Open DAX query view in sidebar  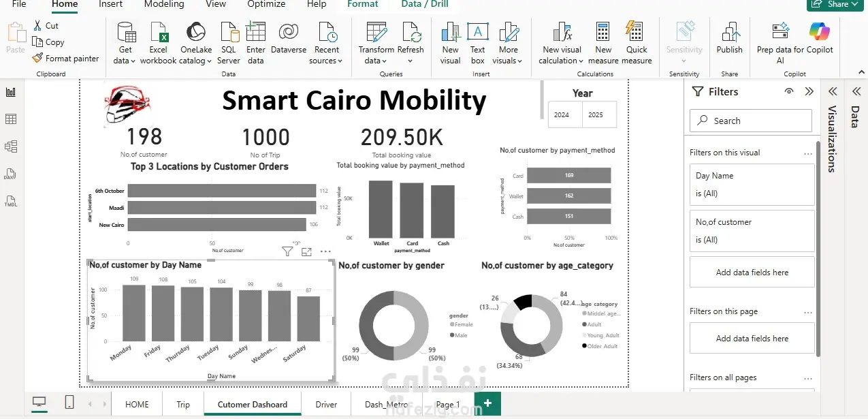11,174
